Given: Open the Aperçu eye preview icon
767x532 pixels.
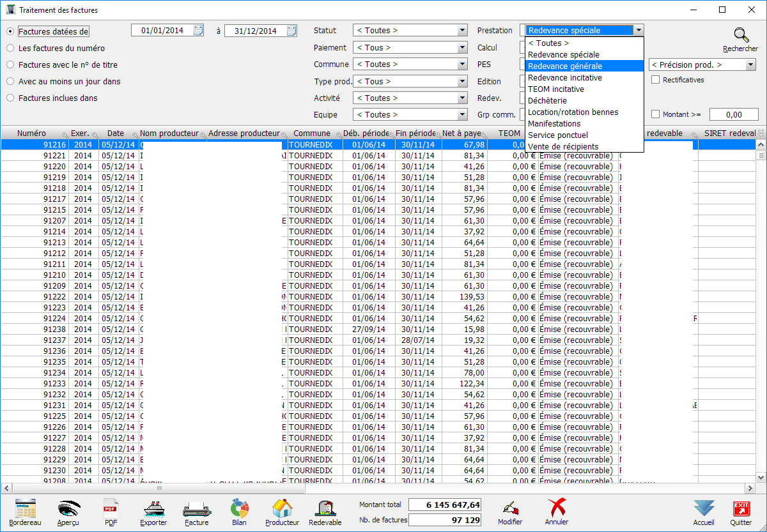Looking at the screenshot, I should tap(68, 509).
